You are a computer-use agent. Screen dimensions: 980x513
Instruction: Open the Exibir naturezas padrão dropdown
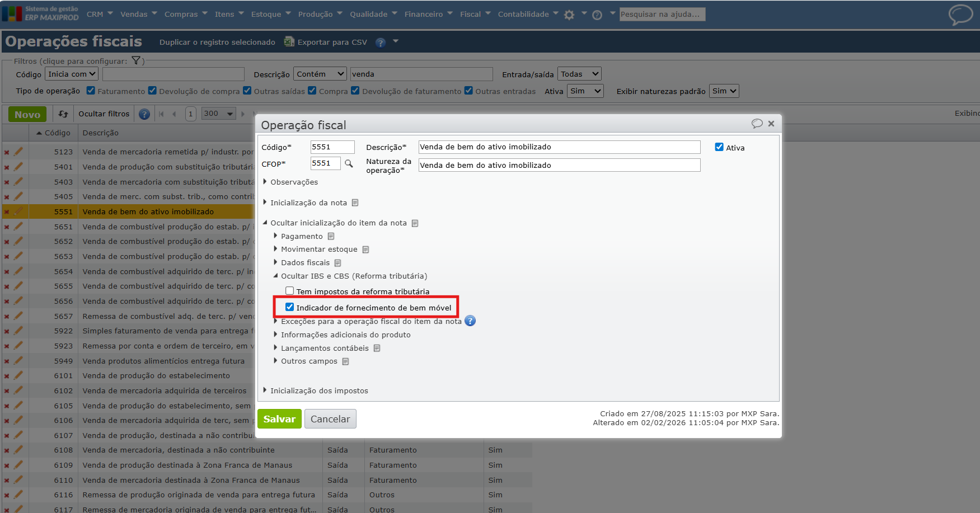[724, 91]
